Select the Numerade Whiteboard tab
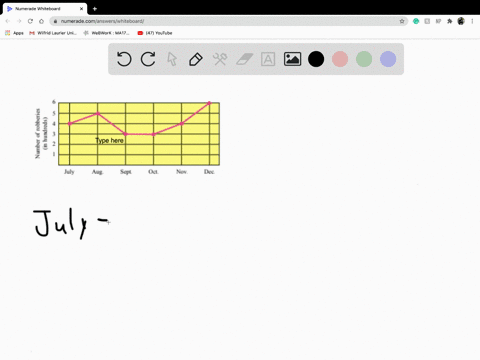The image size is (480, 360). pyautogui.click(x=45, y=9)
